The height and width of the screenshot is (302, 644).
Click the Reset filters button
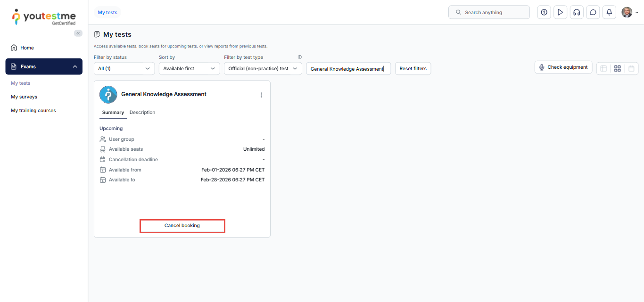tap(413, 69)
